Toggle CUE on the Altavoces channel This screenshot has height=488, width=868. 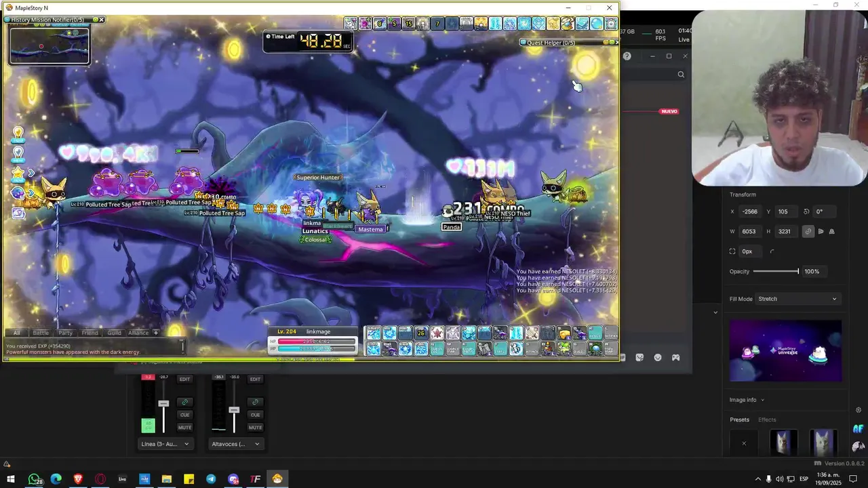point(255,415)
